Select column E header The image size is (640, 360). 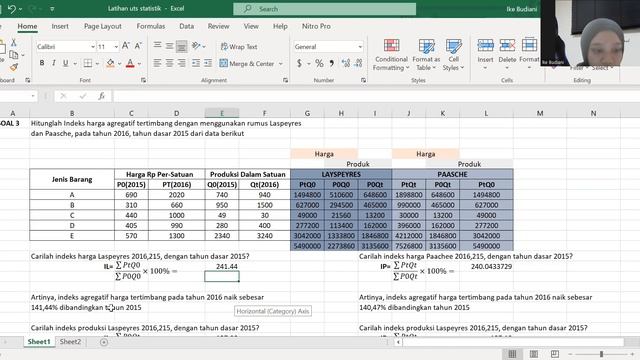click(x=222, y=113)
